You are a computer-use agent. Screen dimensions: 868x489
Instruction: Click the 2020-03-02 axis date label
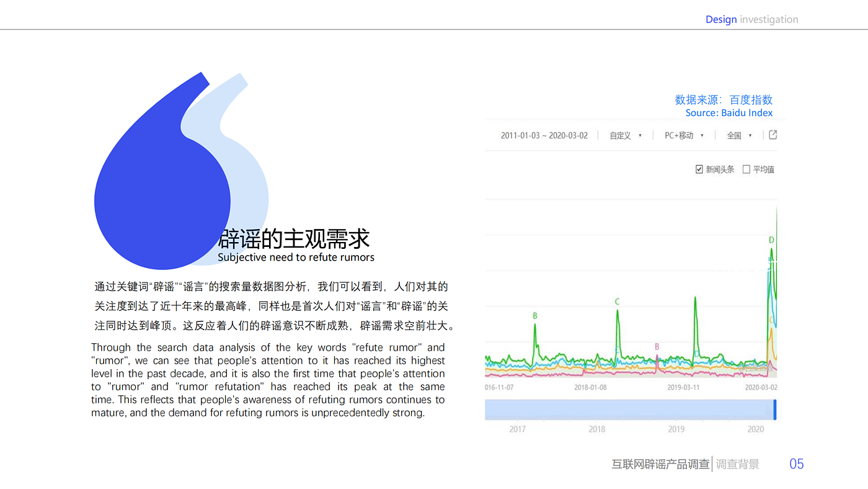tap(760, 387)
